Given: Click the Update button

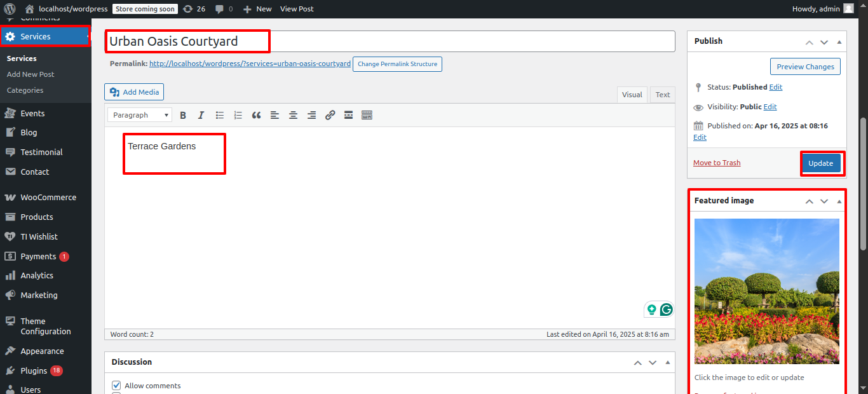Looking at the screenshot, I should click(820, 163).
